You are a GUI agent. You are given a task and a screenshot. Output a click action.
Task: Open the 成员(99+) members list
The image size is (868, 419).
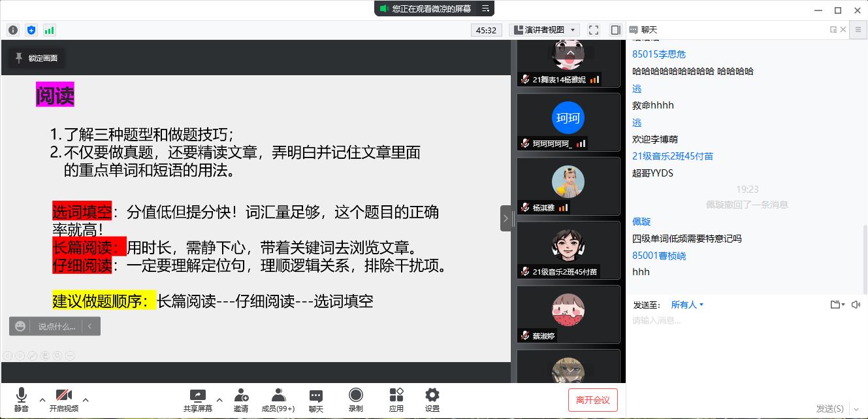coord(278,400)
